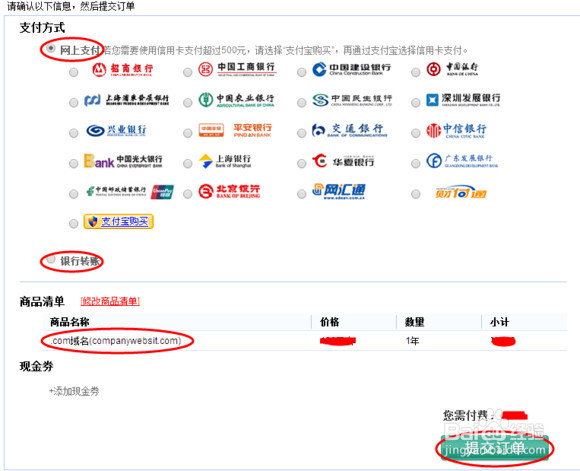Click the 财付通 logo
The image size is (580, 471).
point(461,192)
